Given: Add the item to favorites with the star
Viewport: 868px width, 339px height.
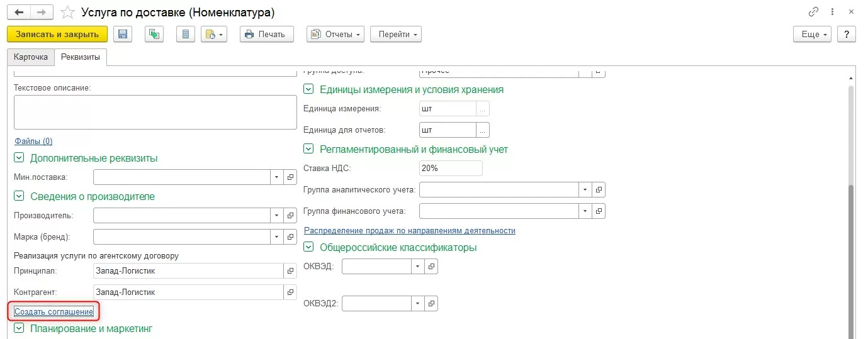Looking at the screenshot, I should (x=68, y=13).
